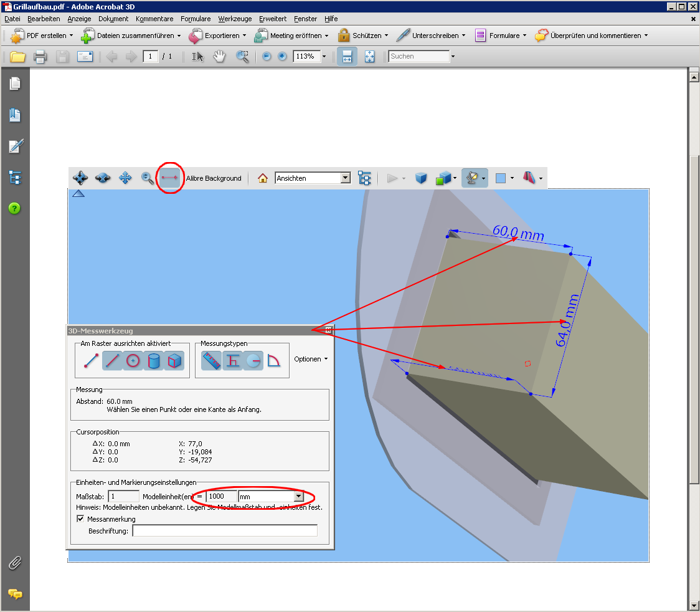Open the Bookmarks navigation panel

(15, 115)
